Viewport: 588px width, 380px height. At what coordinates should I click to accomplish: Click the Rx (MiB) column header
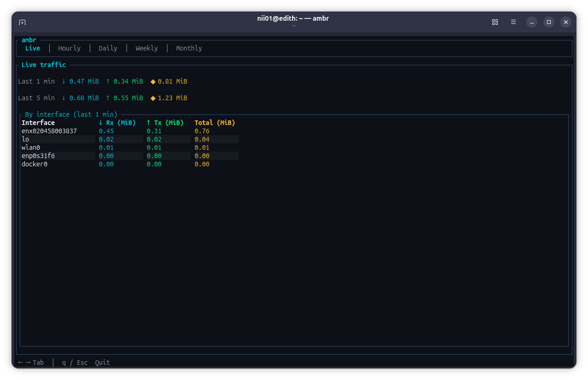tap(117, 123)
